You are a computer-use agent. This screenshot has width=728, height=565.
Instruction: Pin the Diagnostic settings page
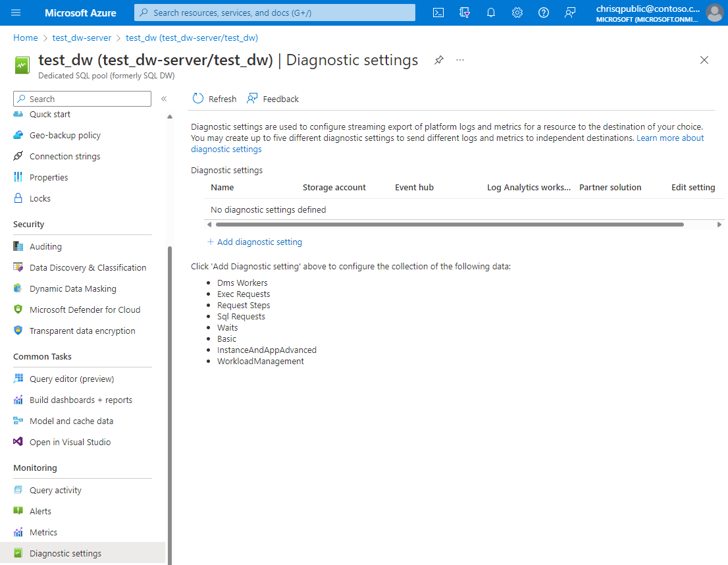point(438,60)
